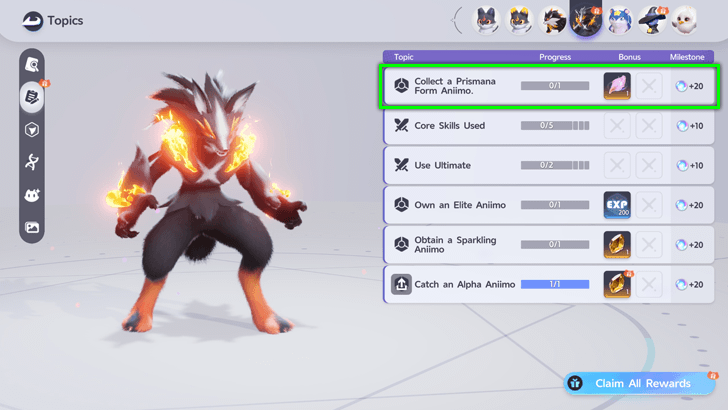728x410 pixels.
Task: Click the Core Skills Used row
Action: 548,126
